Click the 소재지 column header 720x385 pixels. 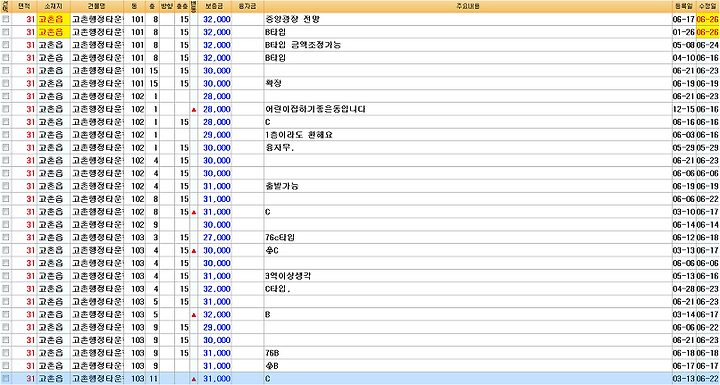pos(53,6)
